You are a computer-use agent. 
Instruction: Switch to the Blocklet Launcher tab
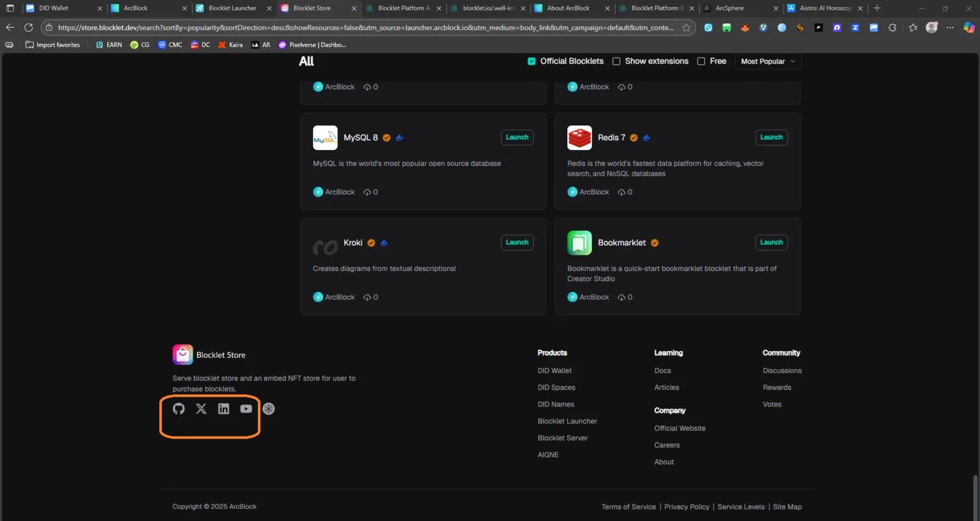[233, 8]
